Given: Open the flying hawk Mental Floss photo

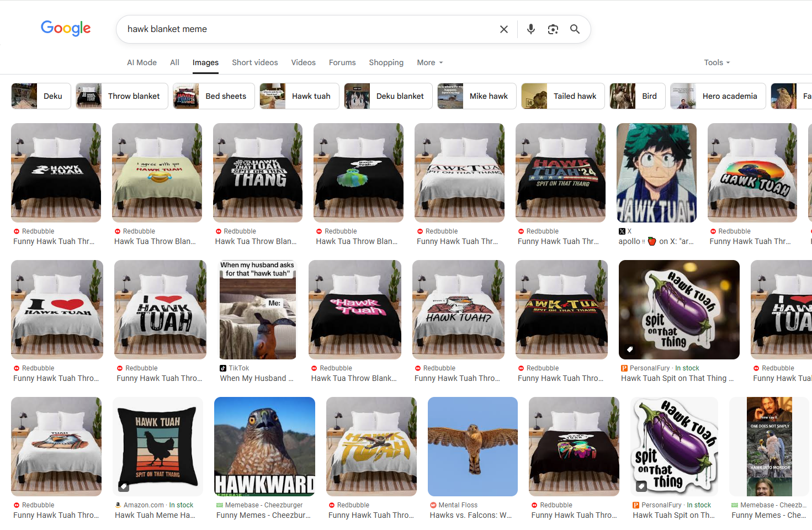Looking at the screenshot, I should point(473,447).
